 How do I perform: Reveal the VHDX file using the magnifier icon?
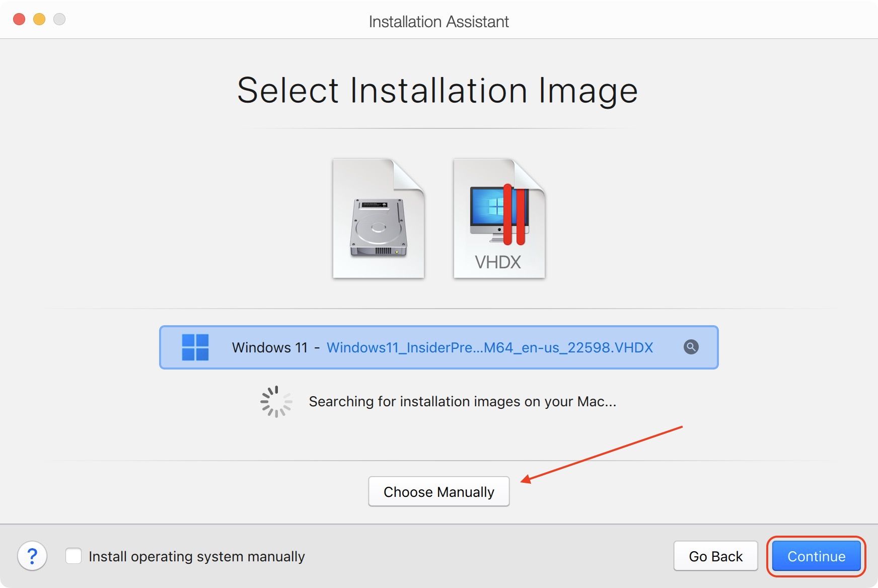tap(692, 347)
